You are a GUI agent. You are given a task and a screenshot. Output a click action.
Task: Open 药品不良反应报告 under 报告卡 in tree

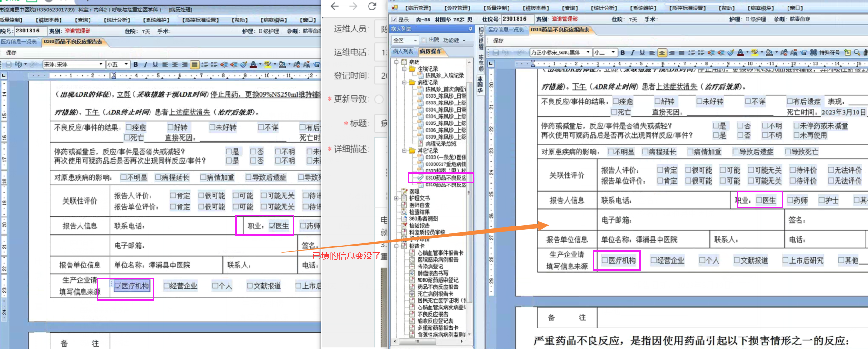click(x=438, y=287)
